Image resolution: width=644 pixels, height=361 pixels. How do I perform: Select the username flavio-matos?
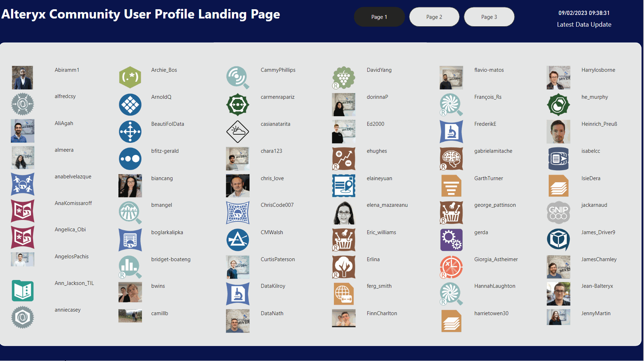pos(489,70)
